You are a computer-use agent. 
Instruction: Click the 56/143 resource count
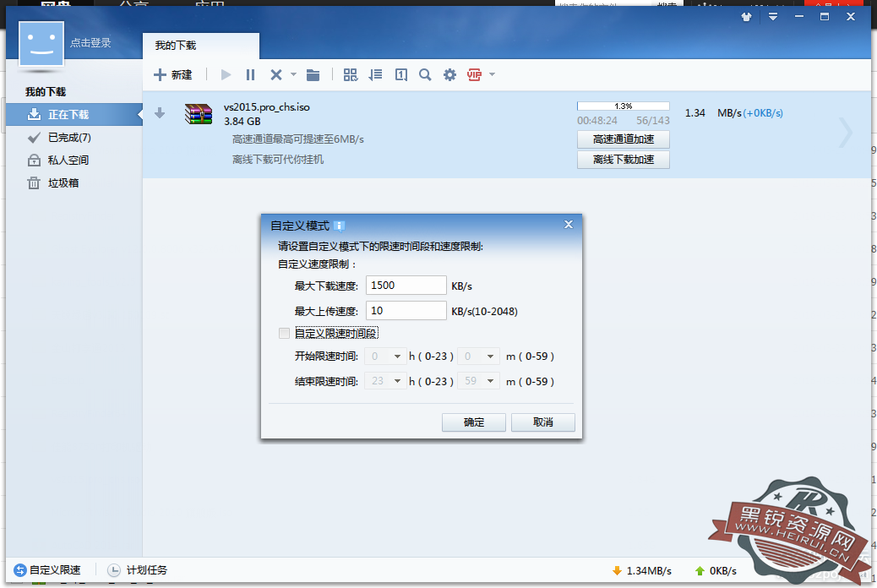(653, 121)
